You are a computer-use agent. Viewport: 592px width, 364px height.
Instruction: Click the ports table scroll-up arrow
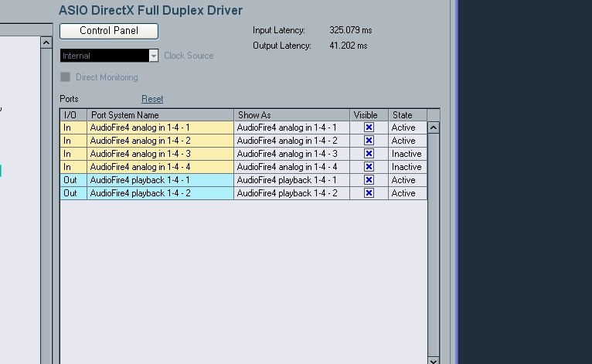(434, 128)
